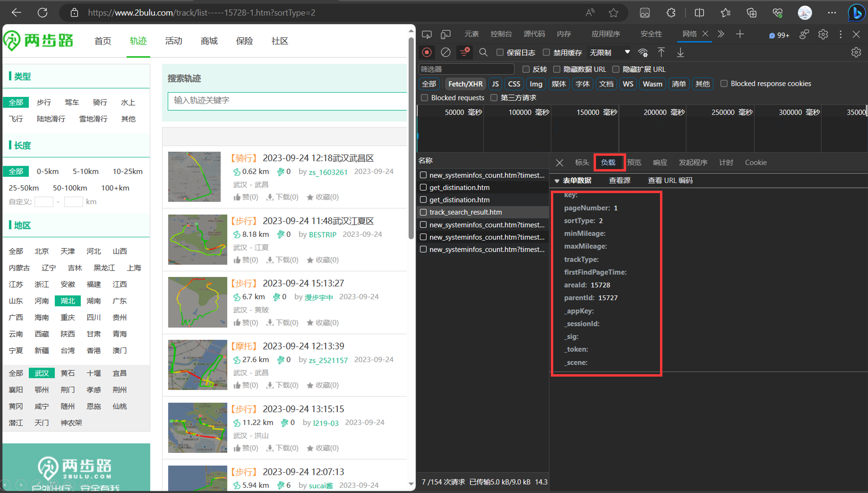
Task: Expand more DevTools tabs chevron
Action: point(721,34)
